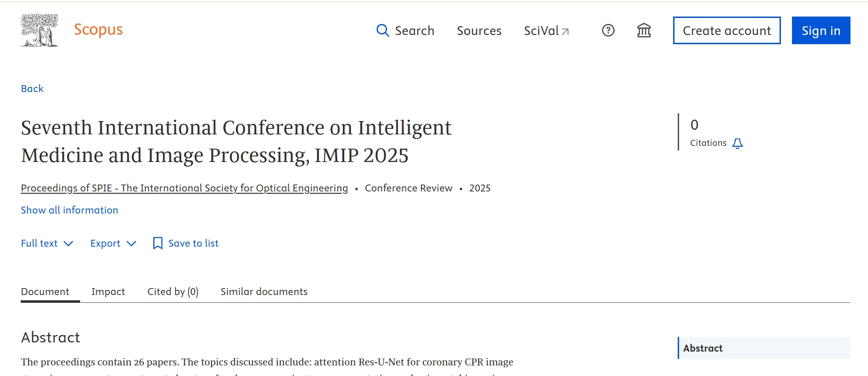Select the Document tab

coord(45,291)
